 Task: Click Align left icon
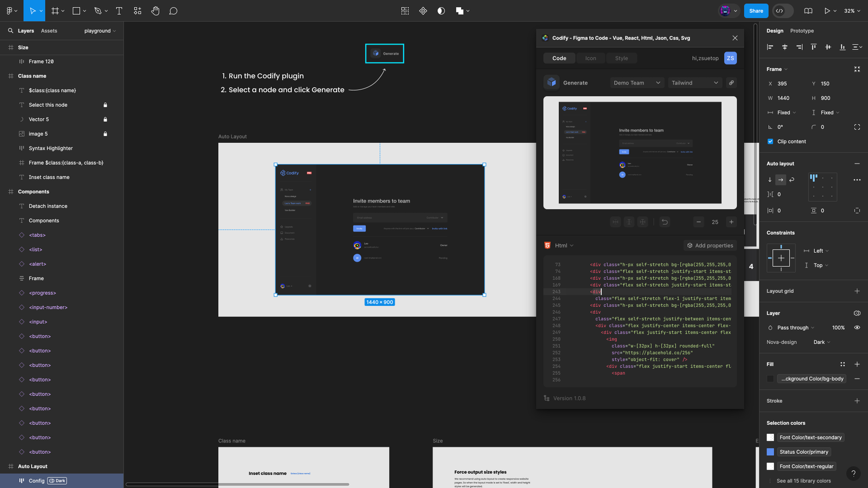pyautogui.click(x=770, y=47)
